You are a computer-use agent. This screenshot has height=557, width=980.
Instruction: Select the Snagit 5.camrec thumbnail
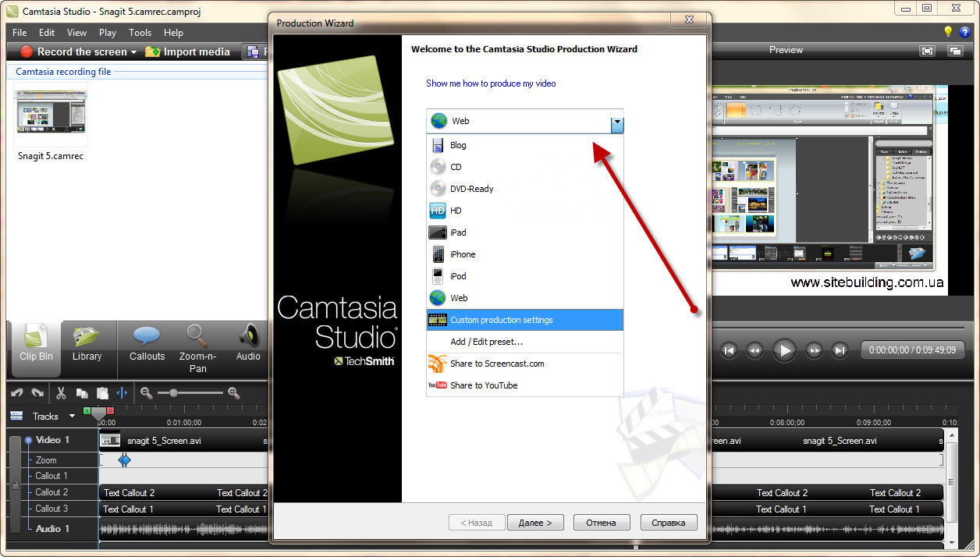coord(51,114)
